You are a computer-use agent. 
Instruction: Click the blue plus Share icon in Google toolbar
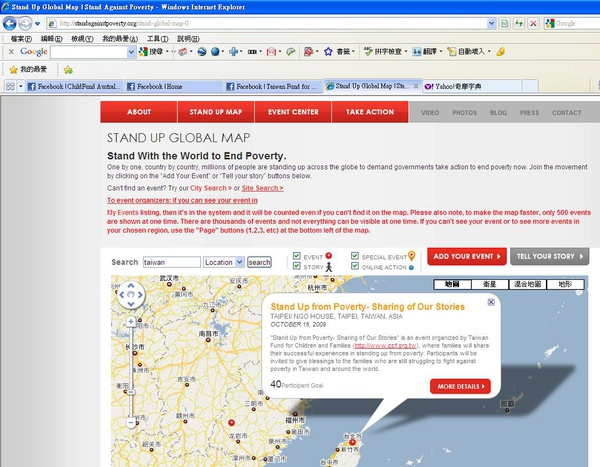[233, 51]
